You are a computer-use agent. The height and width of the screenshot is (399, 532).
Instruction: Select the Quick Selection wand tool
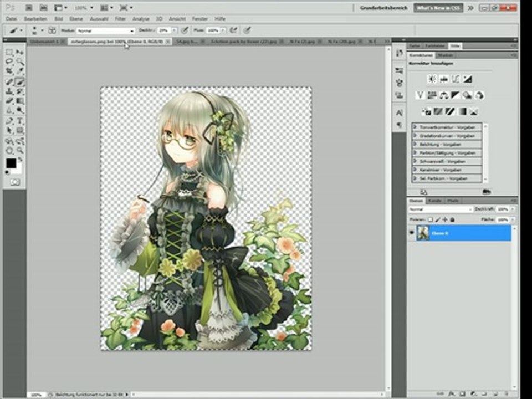[x=20, y=62]
